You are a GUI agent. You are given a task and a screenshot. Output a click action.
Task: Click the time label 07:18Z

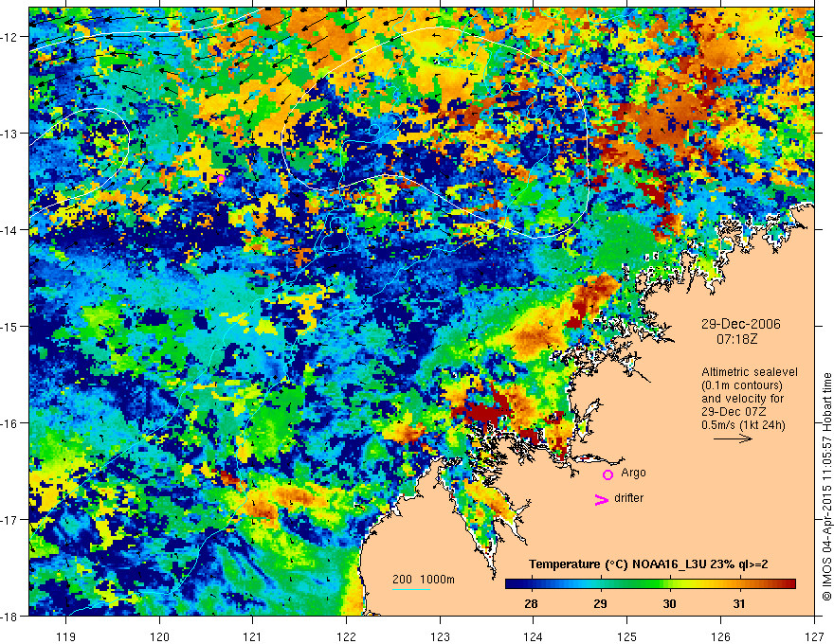(x=736, y=338)
